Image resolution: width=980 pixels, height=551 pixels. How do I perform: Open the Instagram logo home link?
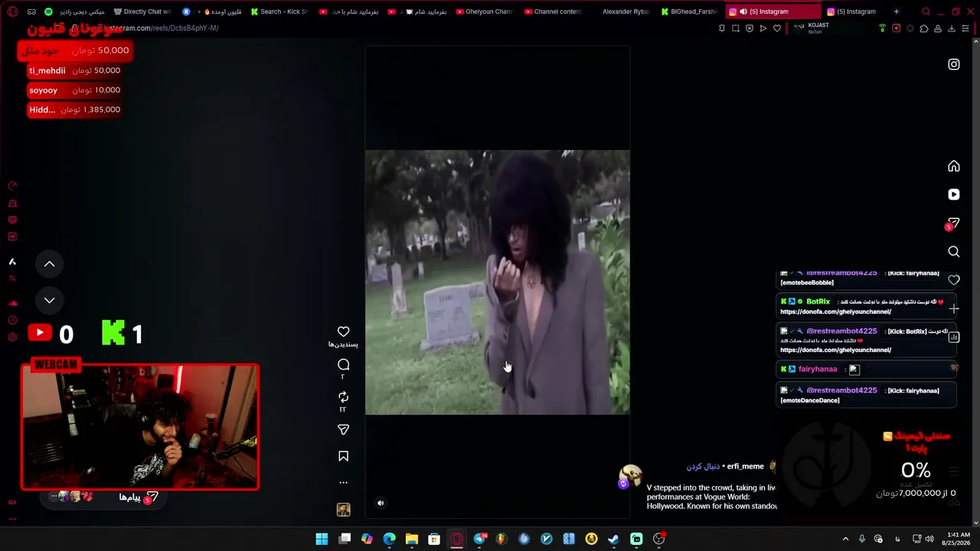953,64
